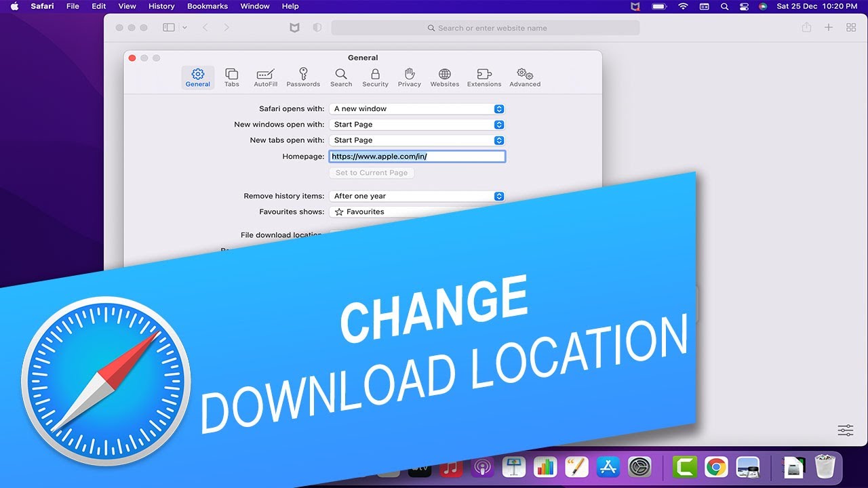Toggle the Safari sidebar button
The height and width of the screenshot is (488, 868).
(x=169, y=28)
